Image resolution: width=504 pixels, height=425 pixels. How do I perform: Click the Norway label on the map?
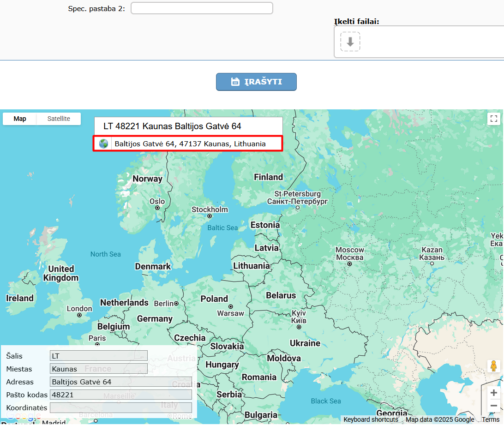coord(148,179)
